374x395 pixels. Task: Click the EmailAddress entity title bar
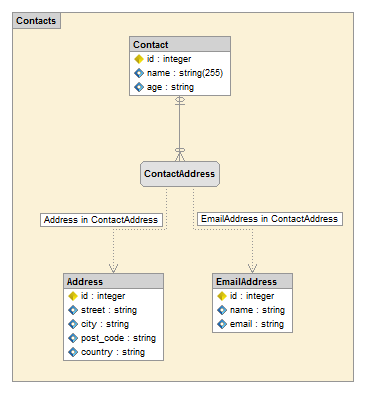[x=252, y=281]
